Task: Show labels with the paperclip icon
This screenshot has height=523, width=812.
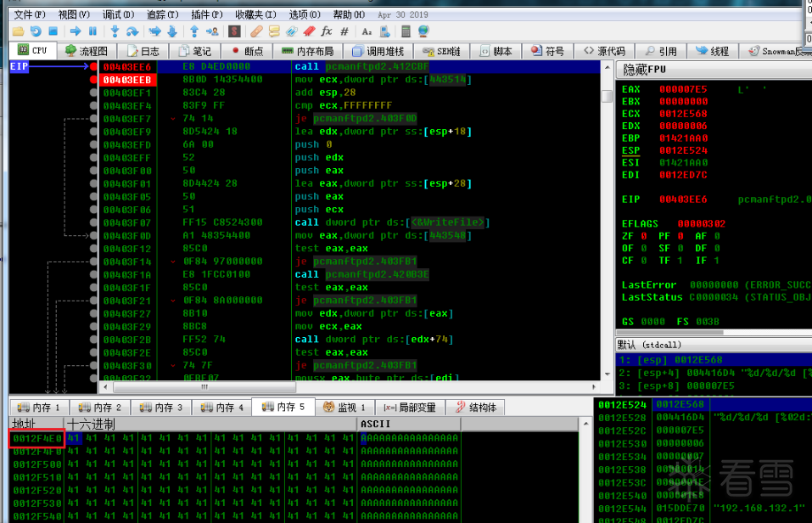Action: click(292, 31)
